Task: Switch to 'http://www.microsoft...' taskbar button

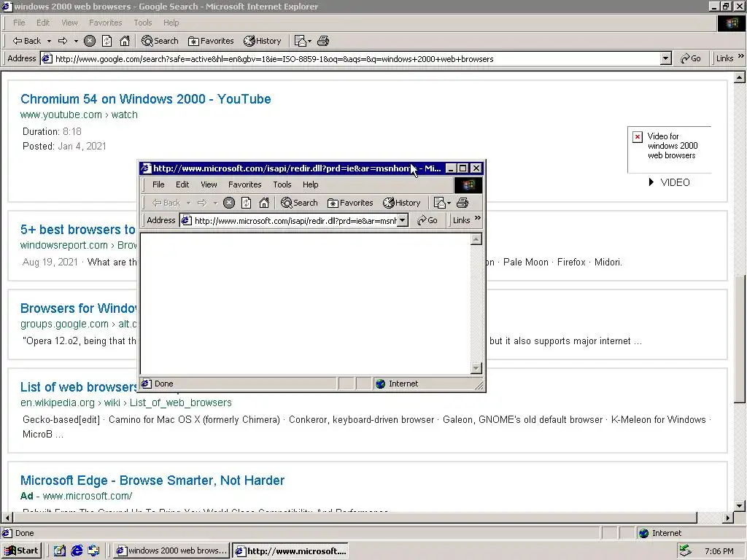Action: click(290, 551)
